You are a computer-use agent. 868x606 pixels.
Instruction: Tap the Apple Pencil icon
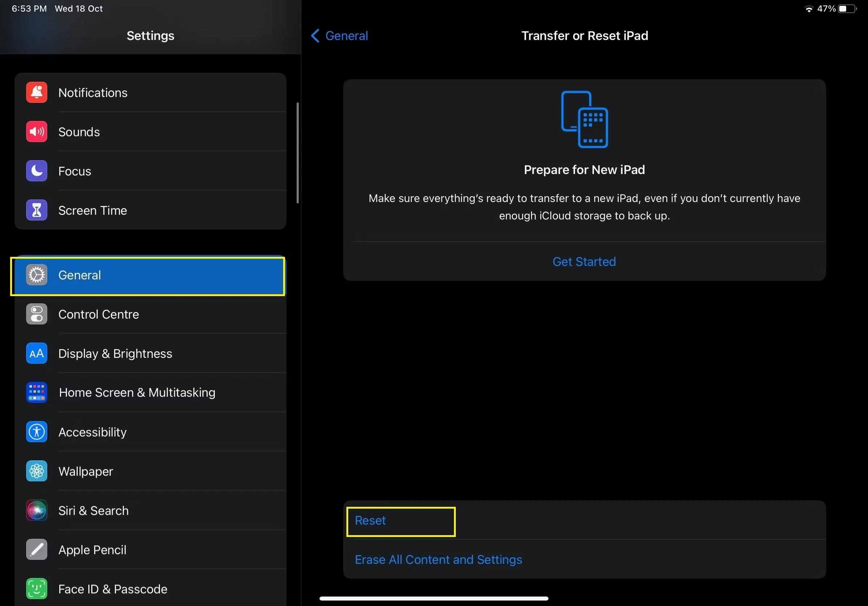tap(37, 550)
